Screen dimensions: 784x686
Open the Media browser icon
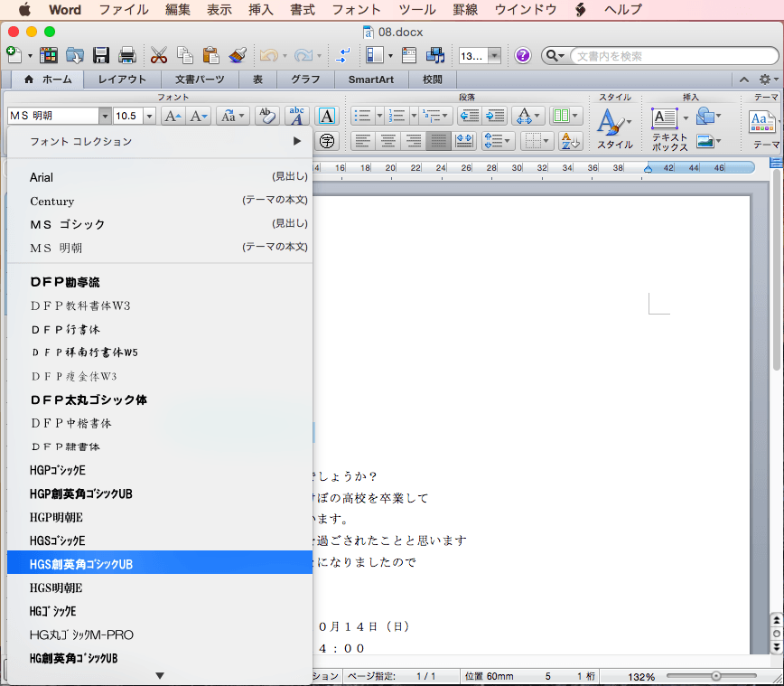435,55
